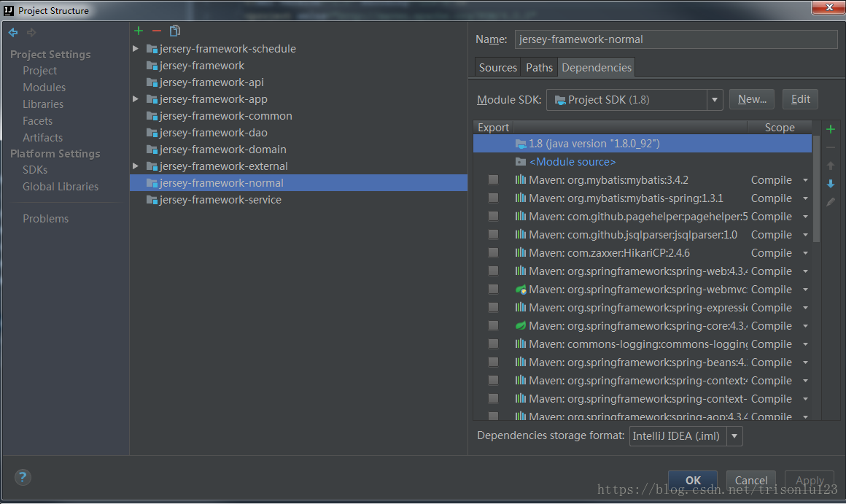Image resolution: width=846 pixels, height=504 pixels.
Task: Click the Edit SDK button
Action: click(x=800, y=99)
